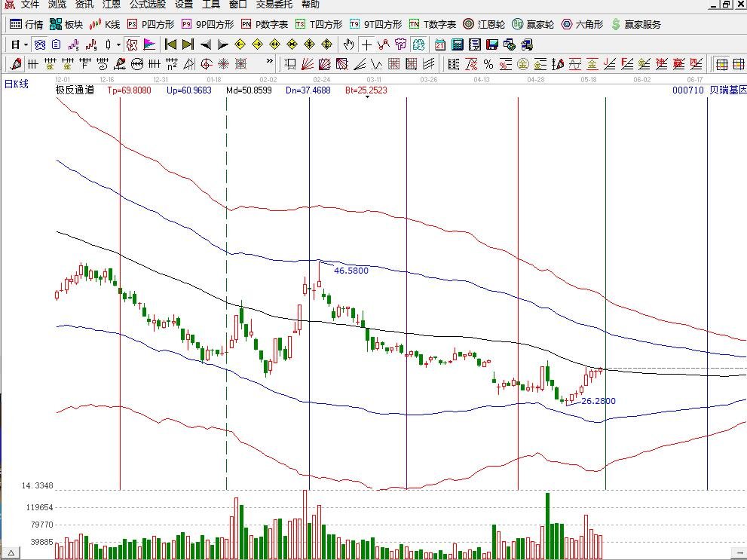
Task: Open P数字表 button
Action: [265, 24]
